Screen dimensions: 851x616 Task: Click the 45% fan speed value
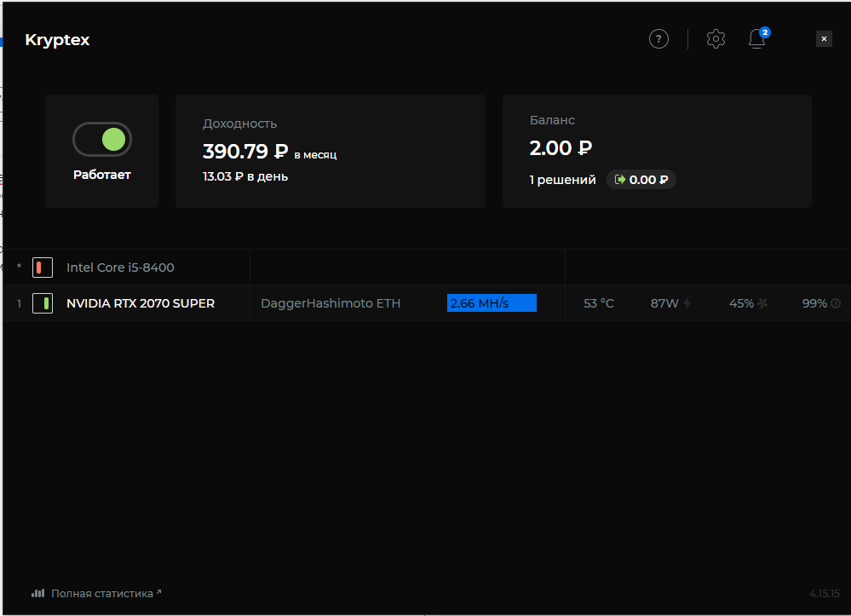pos(741,303)
